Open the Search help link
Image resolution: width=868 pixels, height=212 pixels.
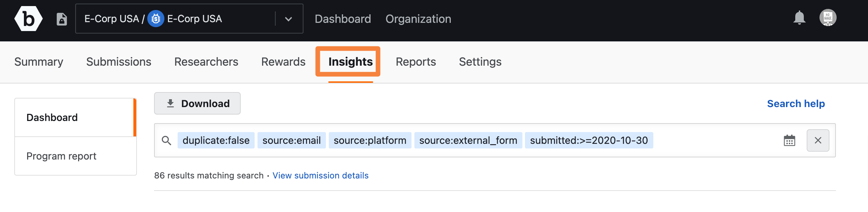pos(796,104)
